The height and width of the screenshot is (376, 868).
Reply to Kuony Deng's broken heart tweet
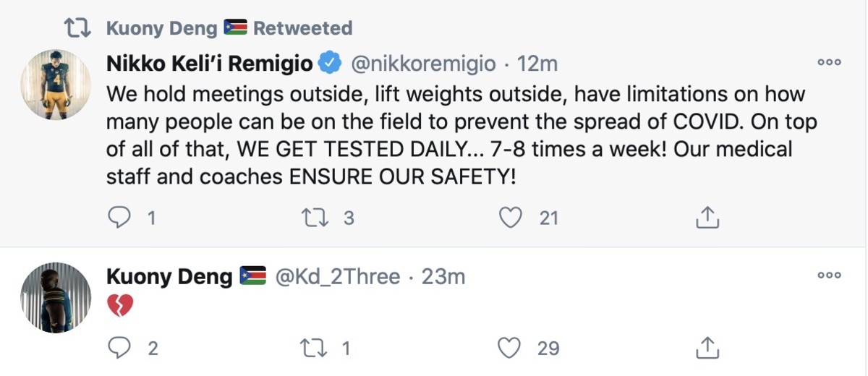(119, 348)
